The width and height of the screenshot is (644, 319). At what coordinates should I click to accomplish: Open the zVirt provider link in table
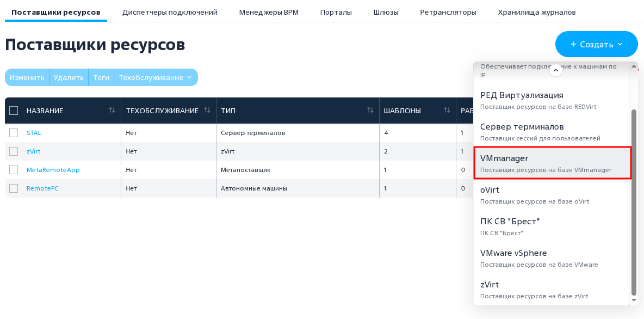[33, 151]
